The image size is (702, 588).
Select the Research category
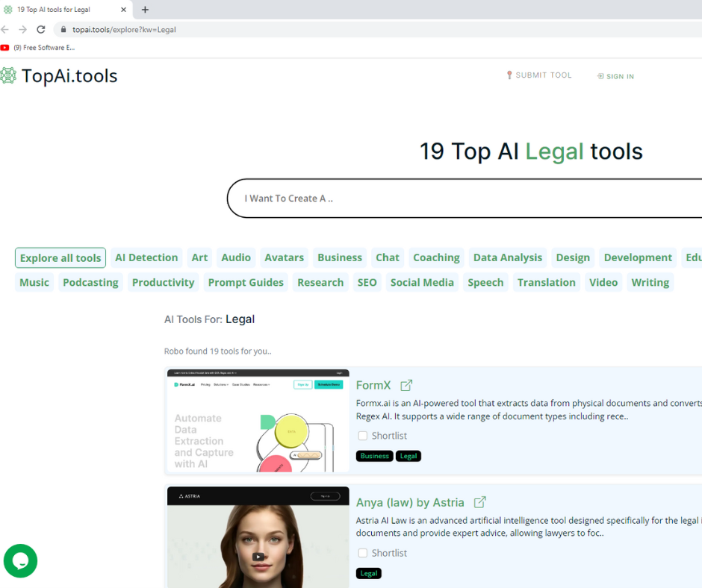320,282
